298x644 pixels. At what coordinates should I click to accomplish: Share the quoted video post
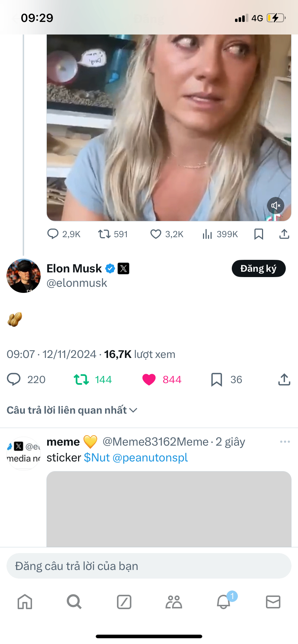284,234
